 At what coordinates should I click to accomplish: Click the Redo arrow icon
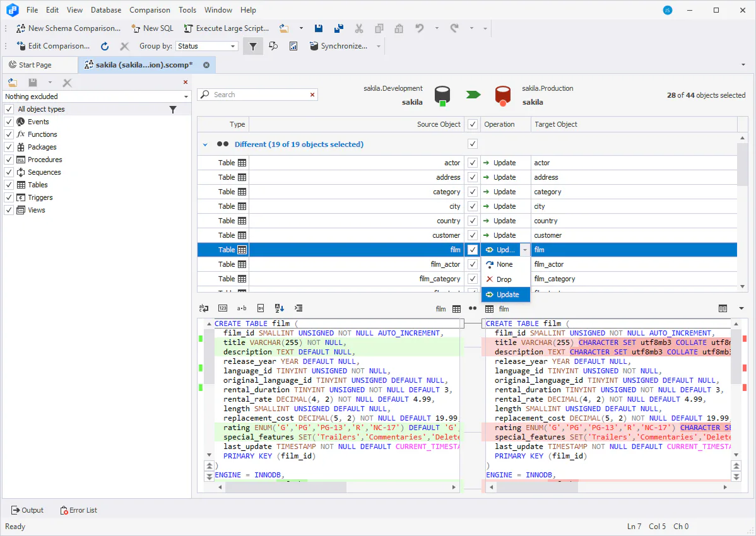click(x=454, y=28)
